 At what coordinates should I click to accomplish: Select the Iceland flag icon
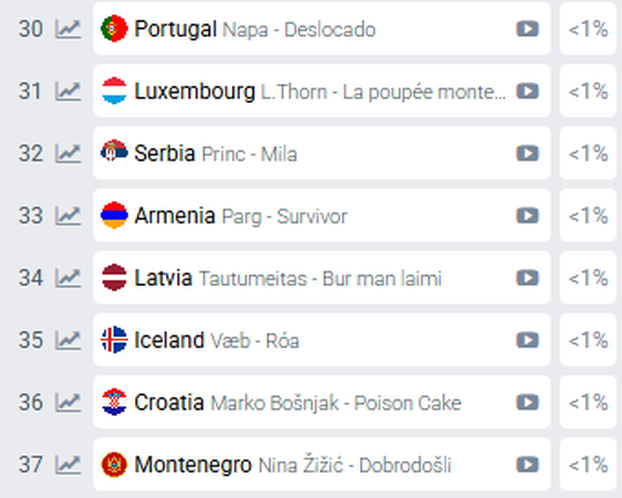114,340
